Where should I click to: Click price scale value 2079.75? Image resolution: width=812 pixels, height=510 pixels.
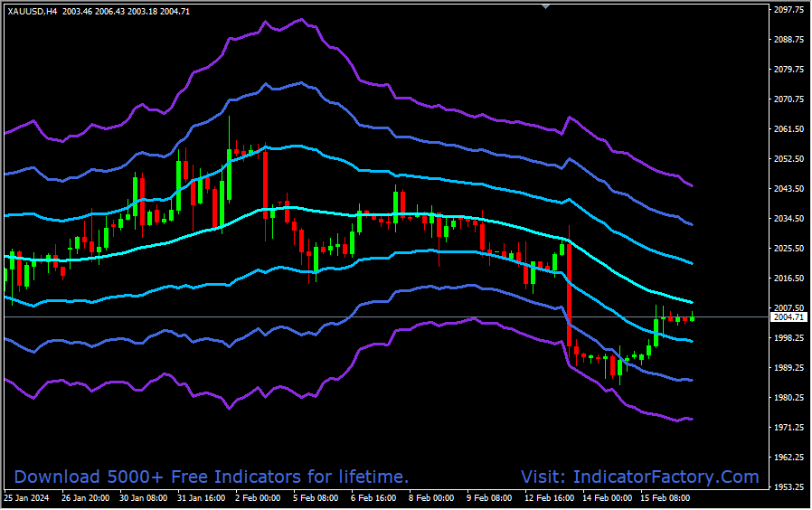(x=788, y=70)
